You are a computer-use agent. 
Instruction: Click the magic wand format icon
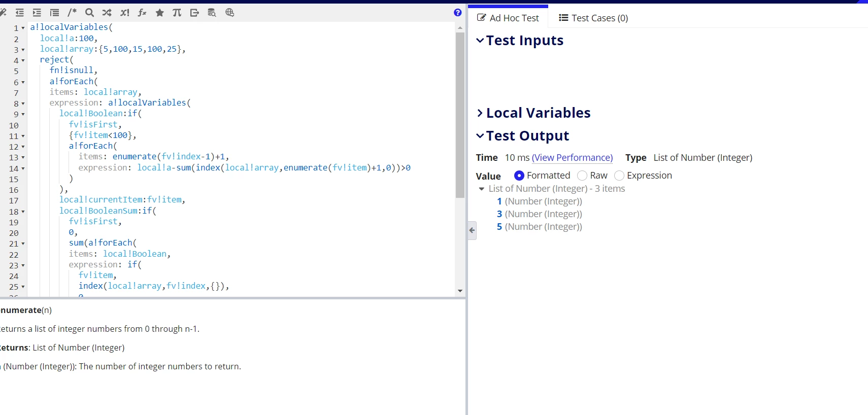pos(3,13)
